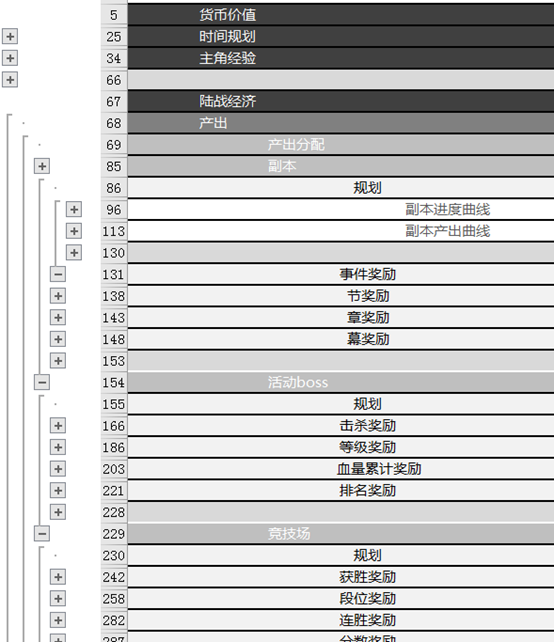
Task: Expand the group at row 282
Action: coord(58,620)
